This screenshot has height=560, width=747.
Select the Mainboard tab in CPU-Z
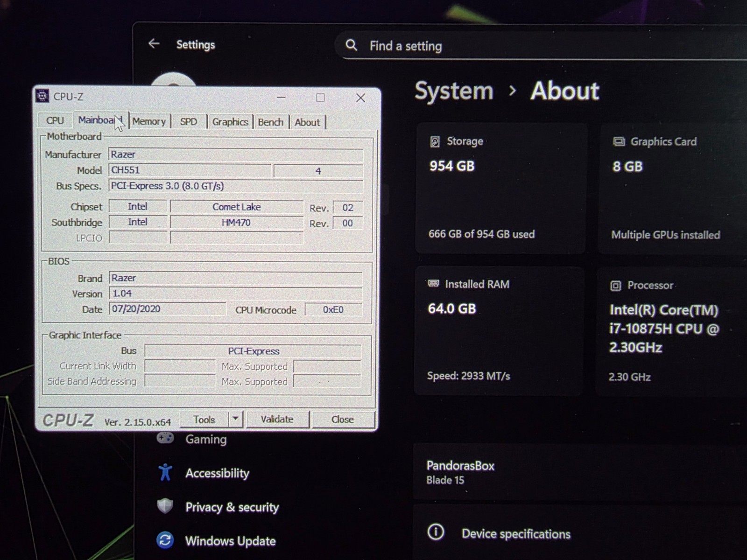[100, 120]
